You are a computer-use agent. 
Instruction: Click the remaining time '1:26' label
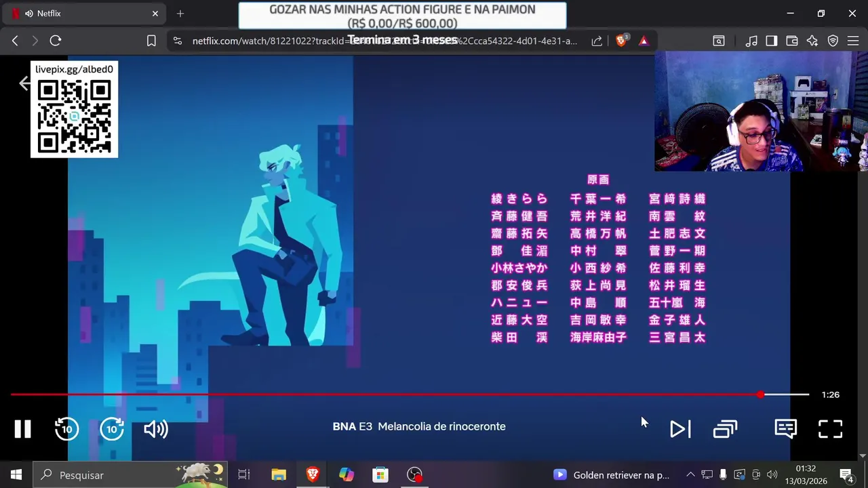point(830,394)
